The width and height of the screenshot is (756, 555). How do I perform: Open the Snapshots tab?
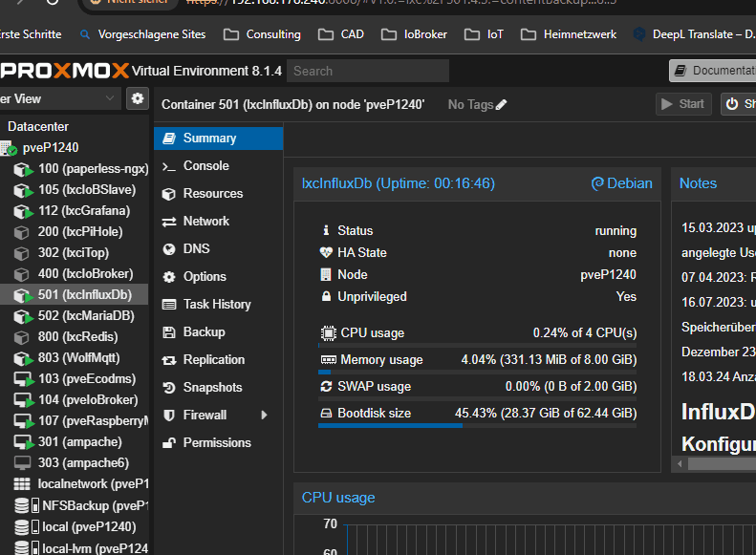point(219,387)
